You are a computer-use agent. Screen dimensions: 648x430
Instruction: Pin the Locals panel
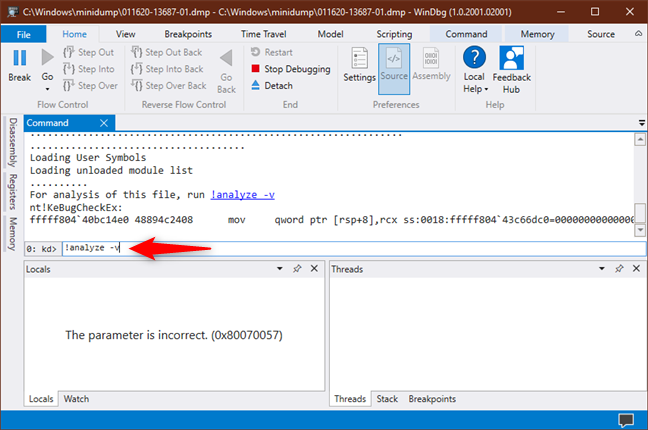click(297, 269)
